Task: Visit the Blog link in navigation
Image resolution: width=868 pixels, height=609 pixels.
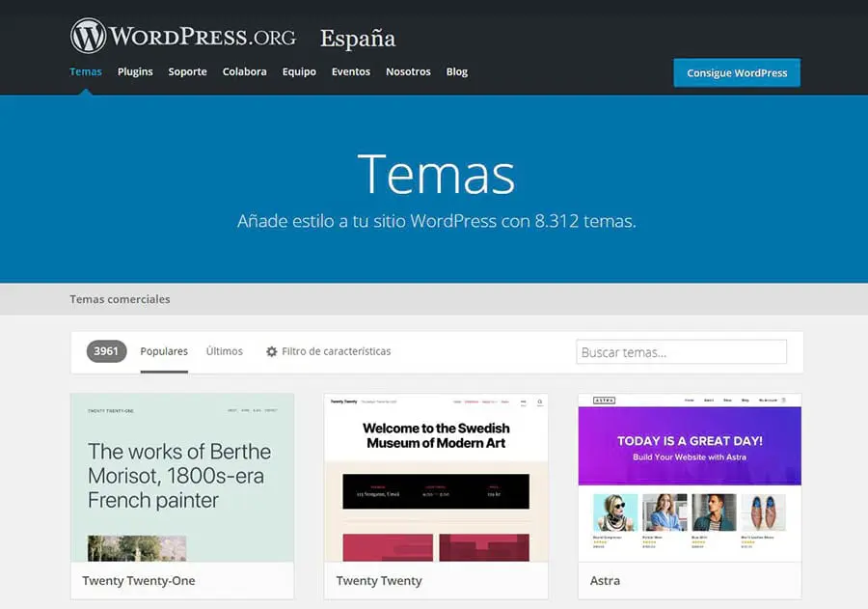Action: pyautogui.click(x=457, y=71)
